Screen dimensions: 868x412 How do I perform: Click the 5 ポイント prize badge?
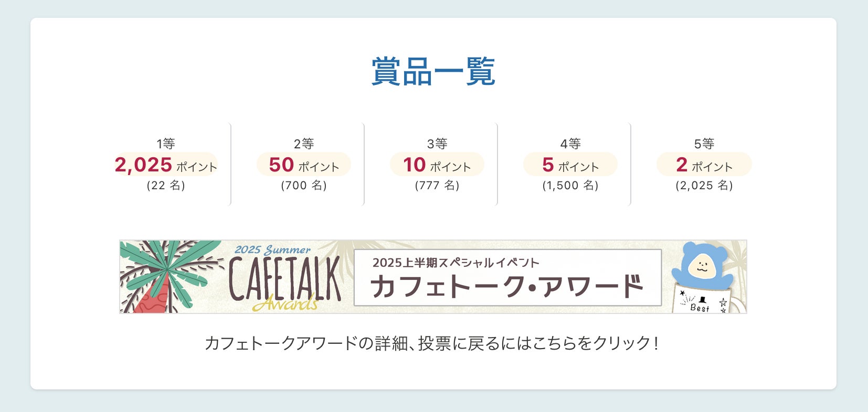(x=570, y=165)
